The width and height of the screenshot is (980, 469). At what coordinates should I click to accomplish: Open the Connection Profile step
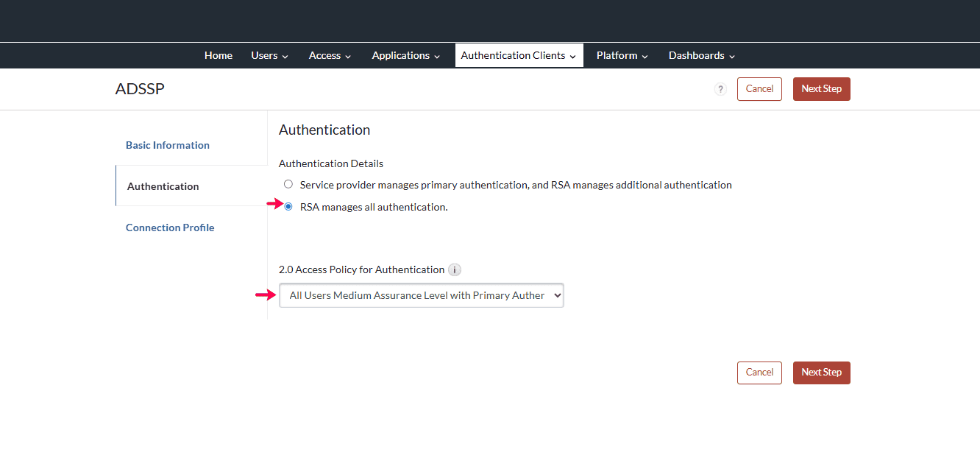click(170, 228)
